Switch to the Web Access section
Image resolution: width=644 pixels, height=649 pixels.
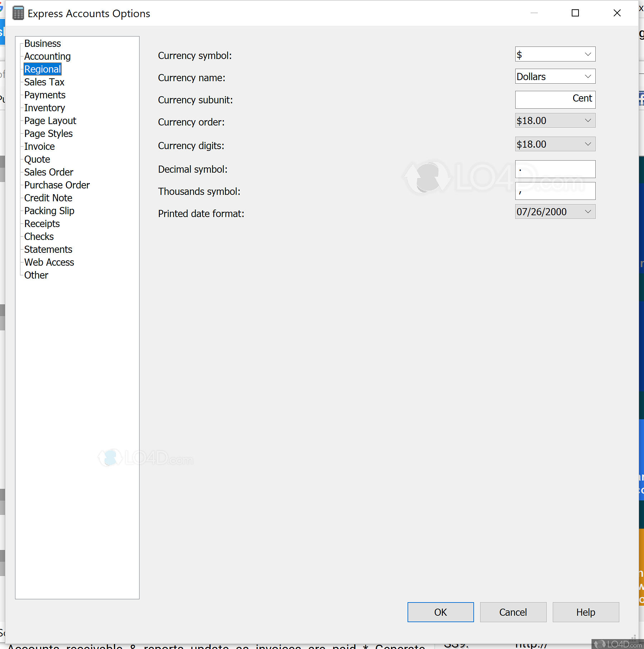(49, 262)
